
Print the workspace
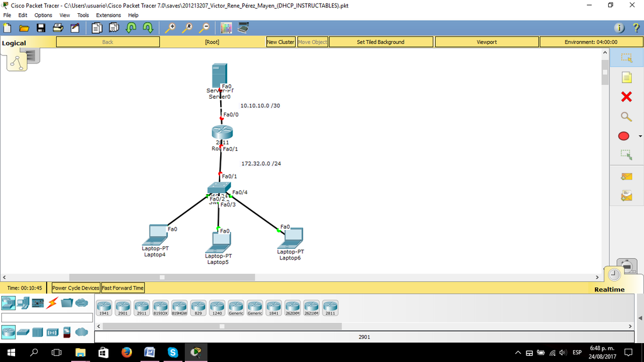pyautogui.click(x=58, y=28)
